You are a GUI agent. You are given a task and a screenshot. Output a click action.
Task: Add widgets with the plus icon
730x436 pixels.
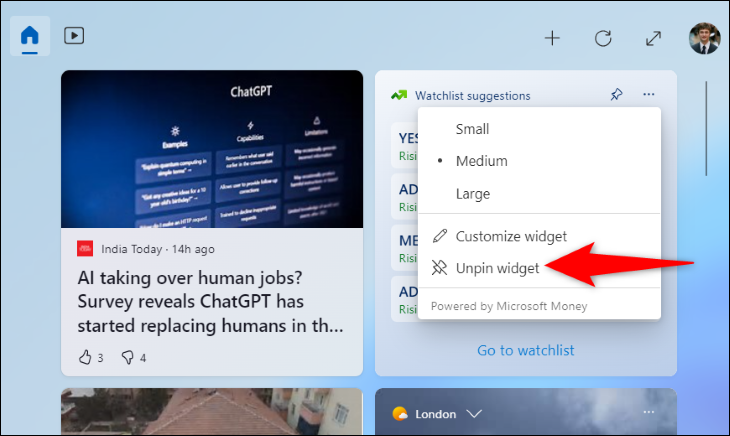pyautogui.click(x=552, y=38)
